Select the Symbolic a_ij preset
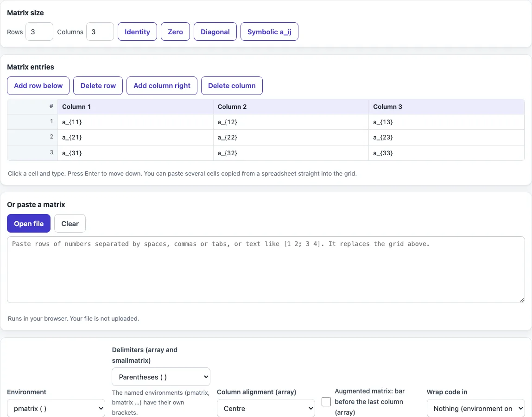 269,32
